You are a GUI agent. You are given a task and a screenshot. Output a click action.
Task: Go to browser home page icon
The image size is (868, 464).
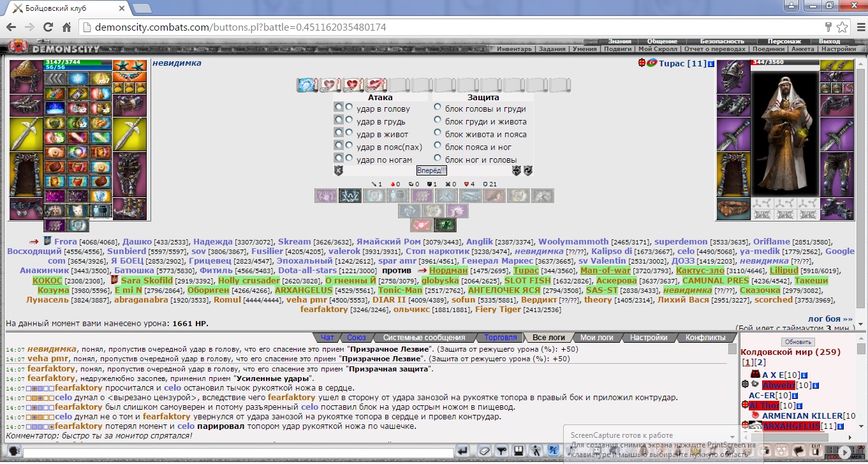coord(66,27)
